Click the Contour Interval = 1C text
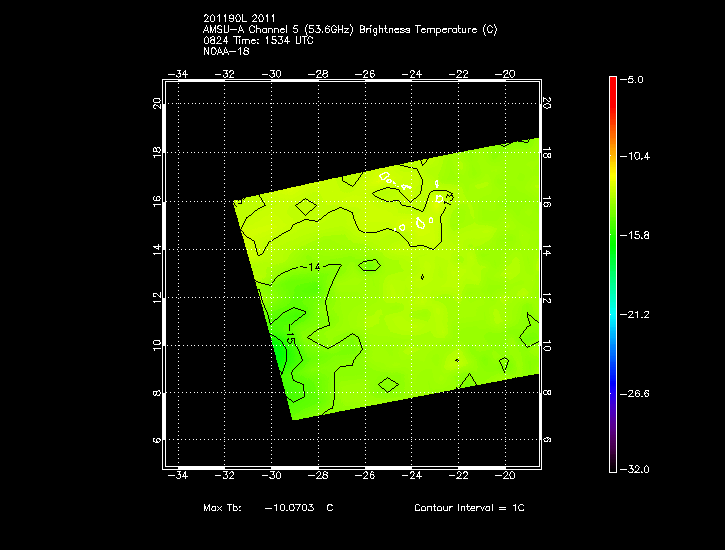Image resolution: width=725 pixels, height=550 pixels. coord(469,508)
